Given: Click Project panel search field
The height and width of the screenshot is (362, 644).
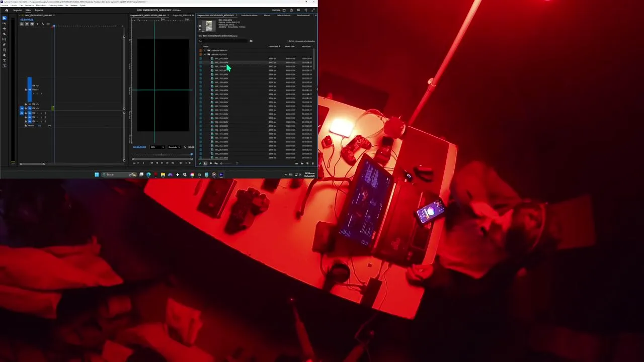Looking at the screenshot, I should (223, 41).
